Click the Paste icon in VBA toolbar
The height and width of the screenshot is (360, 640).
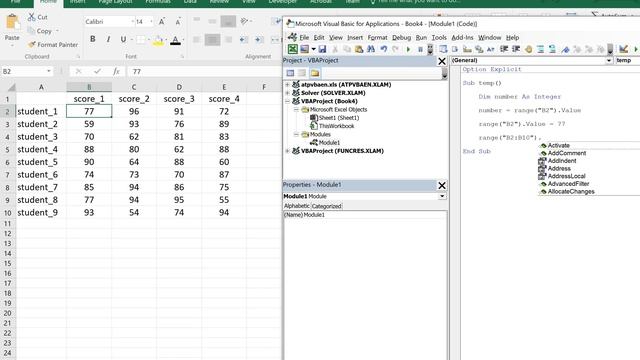[359, 49]
